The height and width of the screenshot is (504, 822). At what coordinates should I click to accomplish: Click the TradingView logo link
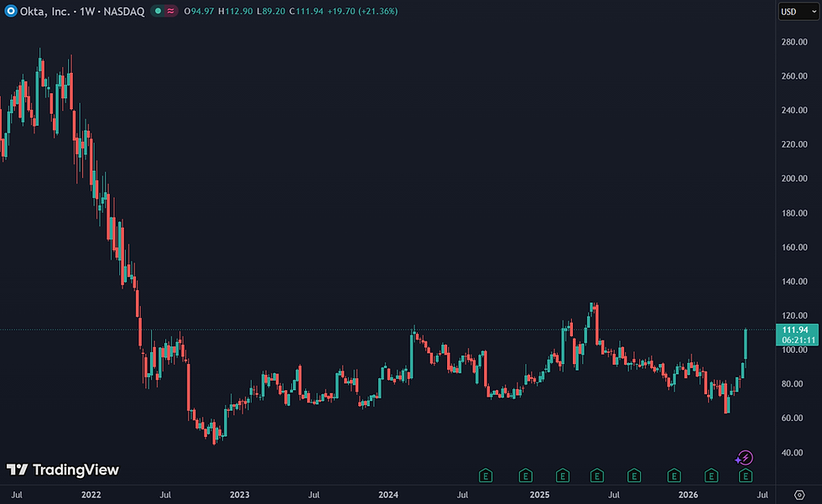click(x=63, y=470)
